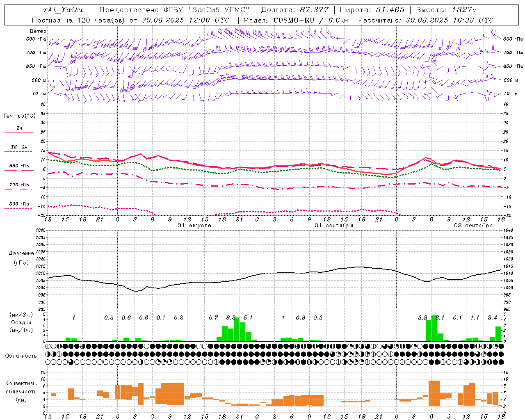The height and width of the screenshot is (420, 525).
Task: Click the forecast start 30.08.2025 12:00 UTC
Action: pos(185,20)
